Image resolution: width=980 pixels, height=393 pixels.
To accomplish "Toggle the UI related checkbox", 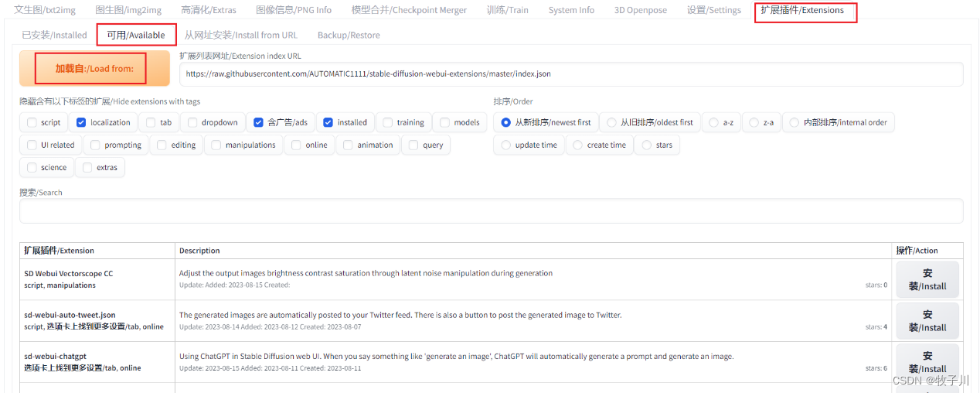I will point(32,145).
